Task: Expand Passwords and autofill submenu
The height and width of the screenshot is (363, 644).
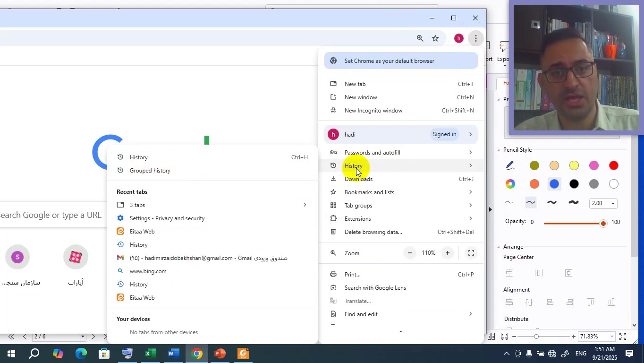Action: [470, 152]
